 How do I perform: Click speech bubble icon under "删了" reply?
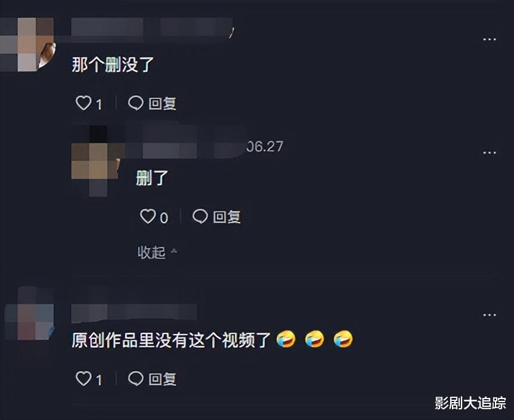tap(200, 217)
